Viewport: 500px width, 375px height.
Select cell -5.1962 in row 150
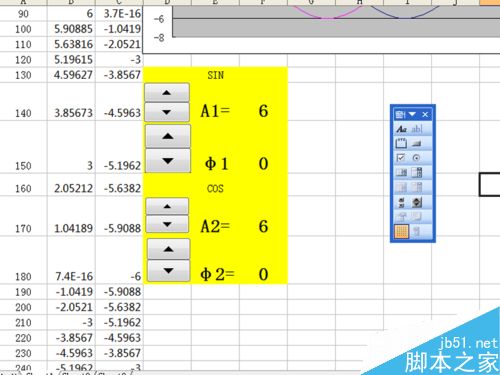tap(119, 147)
